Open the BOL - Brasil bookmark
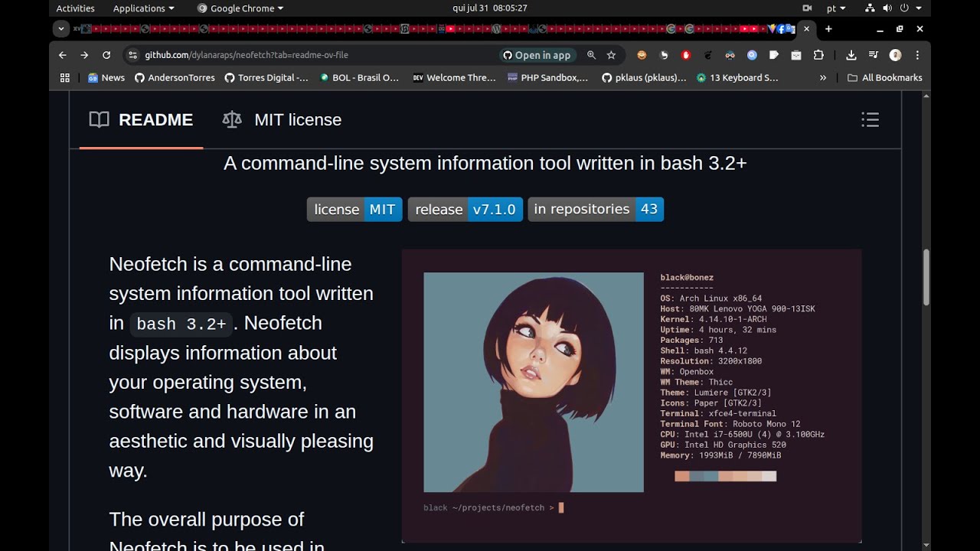The width and height of the screenshot is (980, 551). (359, 77)
